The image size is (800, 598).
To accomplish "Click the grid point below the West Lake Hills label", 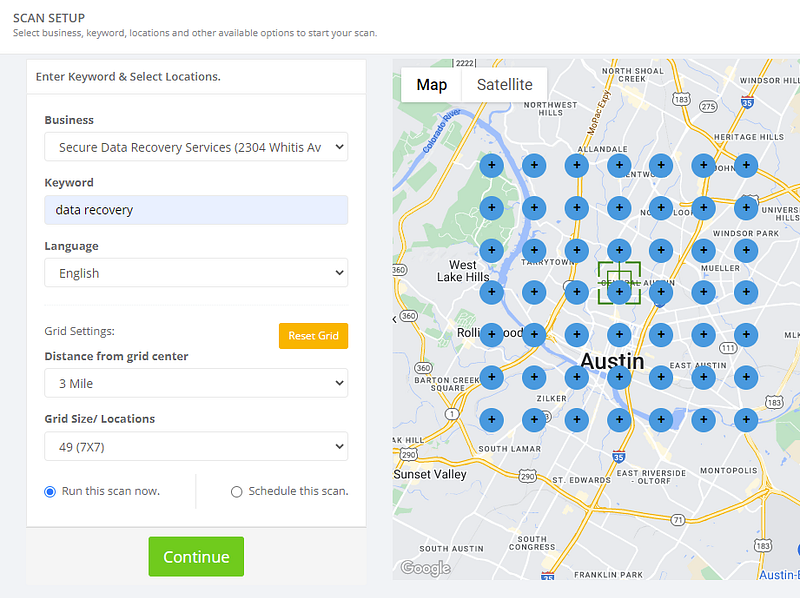I will click(492, 292).
